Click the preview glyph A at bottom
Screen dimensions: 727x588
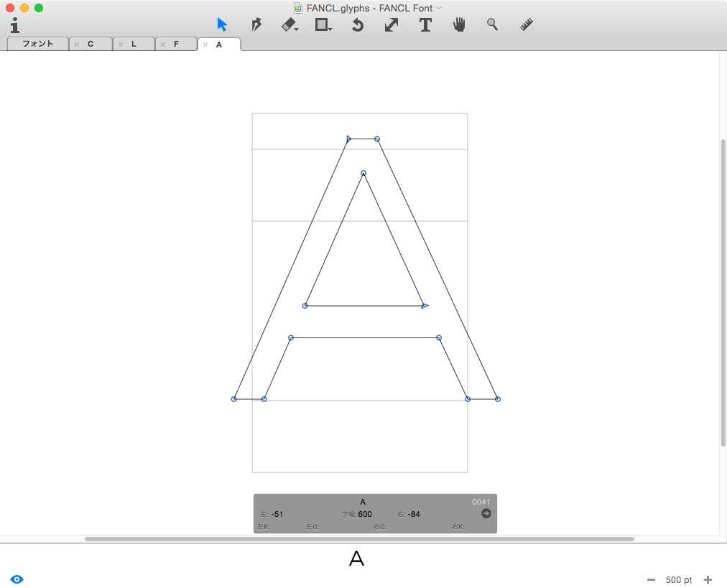pyautogui.click(x=356, y=559)
